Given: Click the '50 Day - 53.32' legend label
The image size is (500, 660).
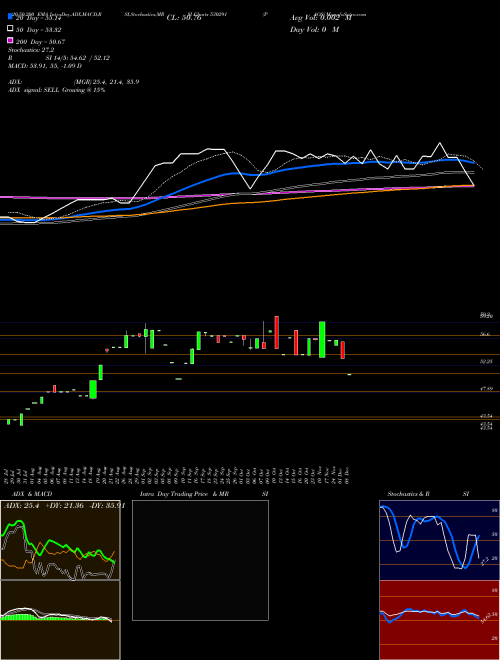Looking at the screenshot, I should (39, 30).
